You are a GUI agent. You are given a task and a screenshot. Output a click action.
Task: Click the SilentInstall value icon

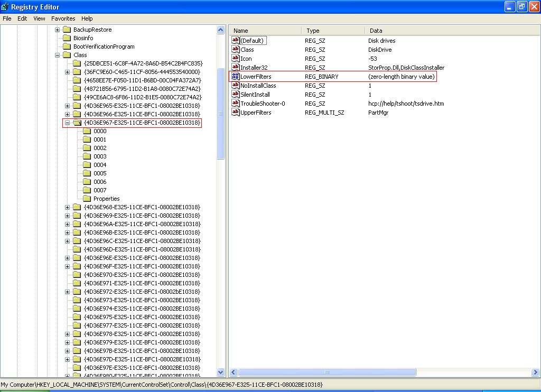click(x=235, y=94)
